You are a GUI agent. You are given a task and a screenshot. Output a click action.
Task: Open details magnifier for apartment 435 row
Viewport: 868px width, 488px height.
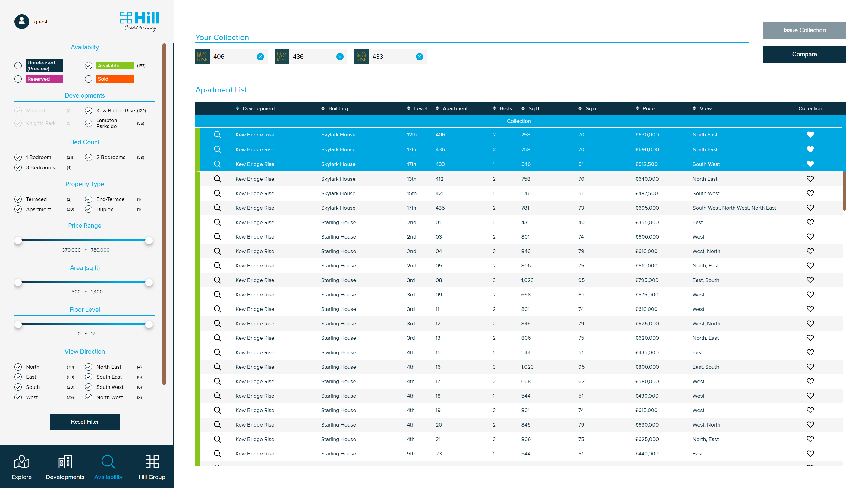click(217, 208)
